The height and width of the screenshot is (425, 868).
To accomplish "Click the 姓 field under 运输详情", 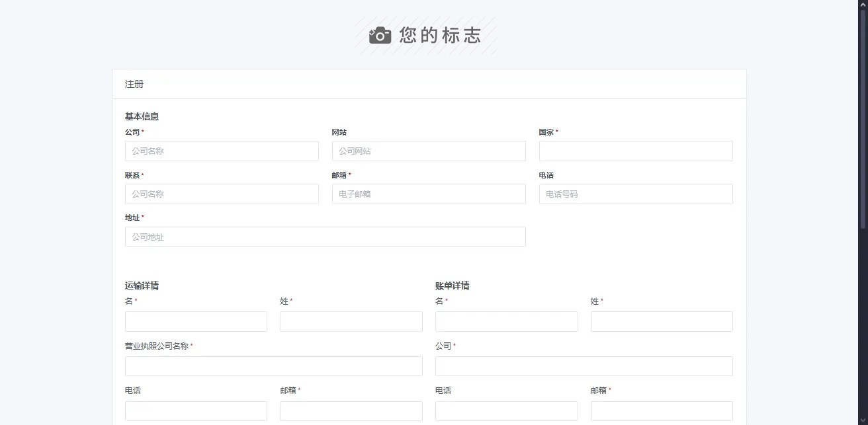I will tap(351, 321).
